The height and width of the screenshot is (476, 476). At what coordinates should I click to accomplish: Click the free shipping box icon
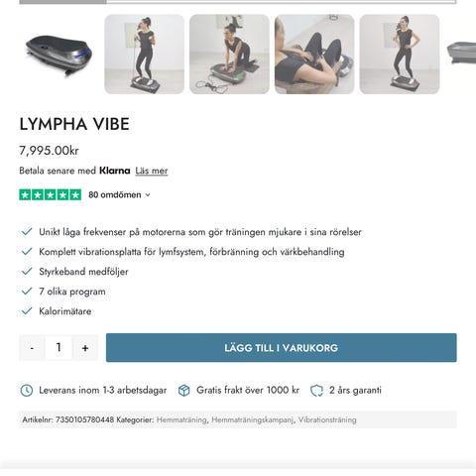pyautogui.click(x=183, y=391)
